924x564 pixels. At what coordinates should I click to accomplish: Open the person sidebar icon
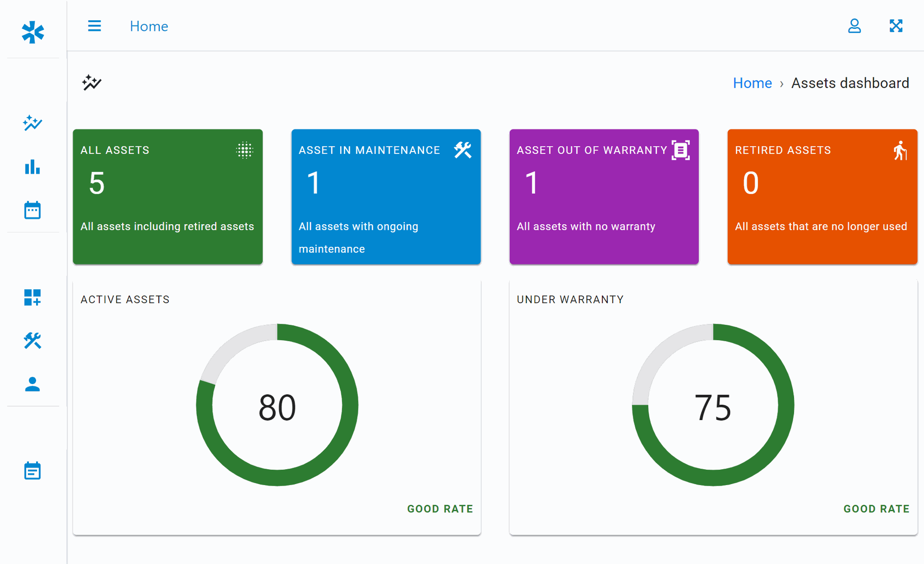(x=33, y=384)
